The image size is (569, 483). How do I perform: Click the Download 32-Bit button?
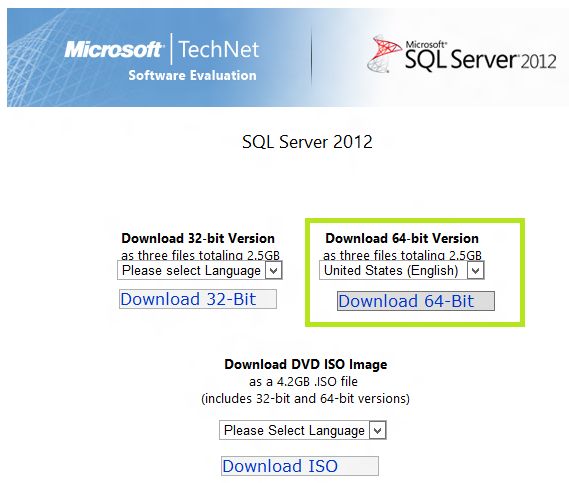pyautogui.click(x=198, y=299)
